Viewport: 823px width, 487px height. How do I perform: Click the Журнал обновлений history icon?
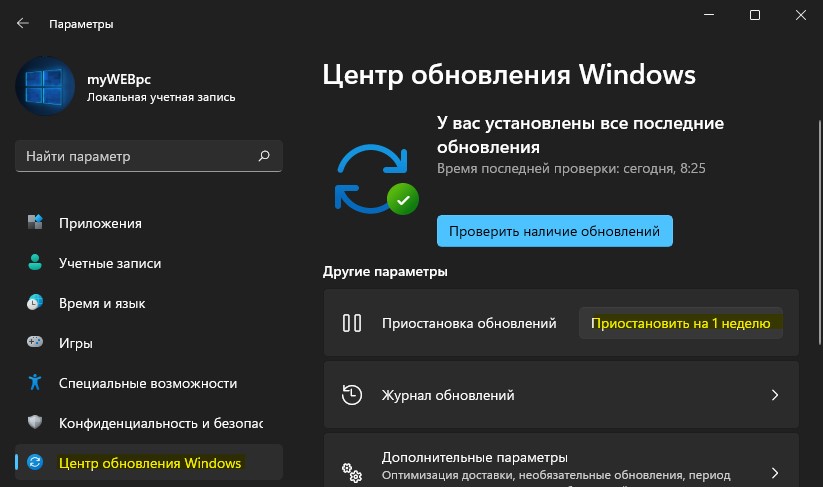click(352, 395)
